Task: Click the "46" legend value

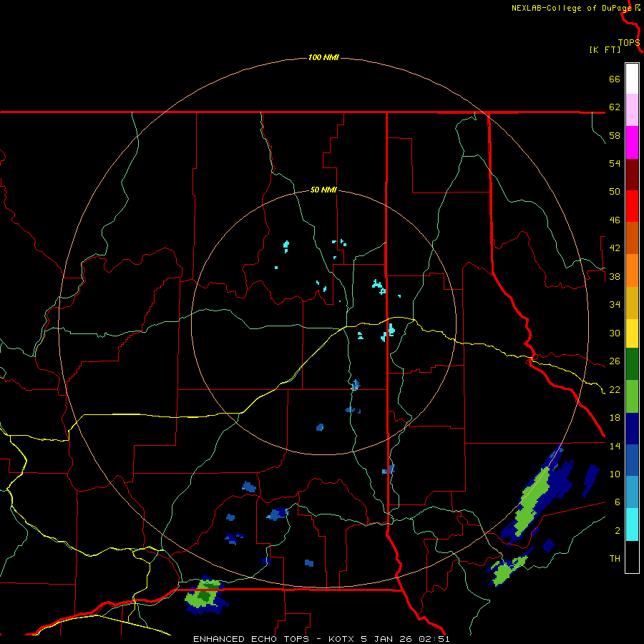Action: (x=615, y=220)
